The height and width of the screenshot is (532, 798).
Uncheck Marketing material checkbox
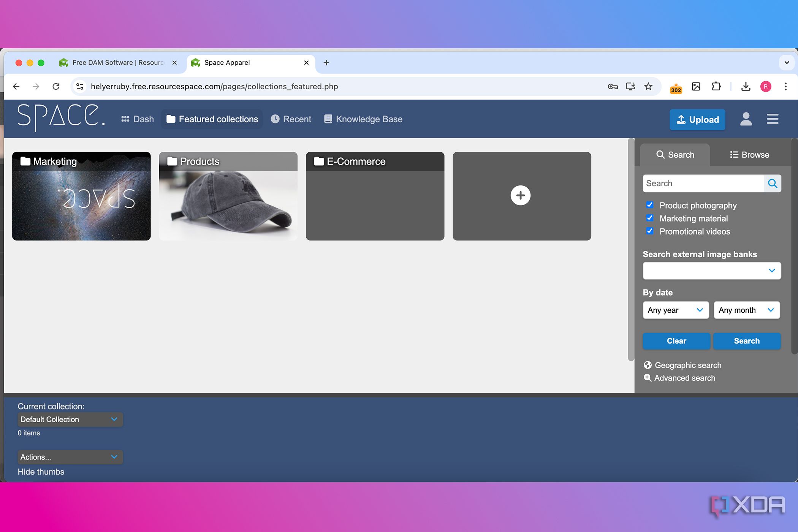click(650, 218)
